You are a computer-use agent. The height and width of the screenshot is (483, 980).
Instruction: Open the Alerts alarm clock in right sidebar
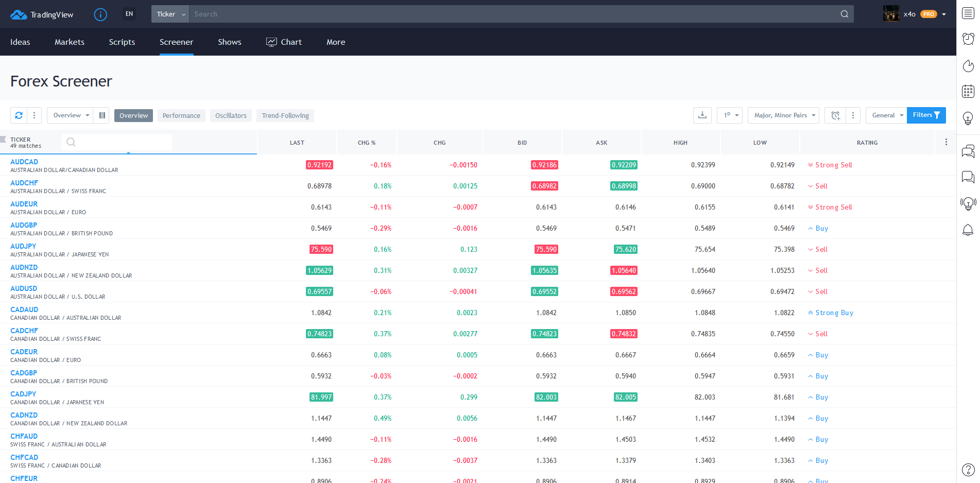point(968,39)
